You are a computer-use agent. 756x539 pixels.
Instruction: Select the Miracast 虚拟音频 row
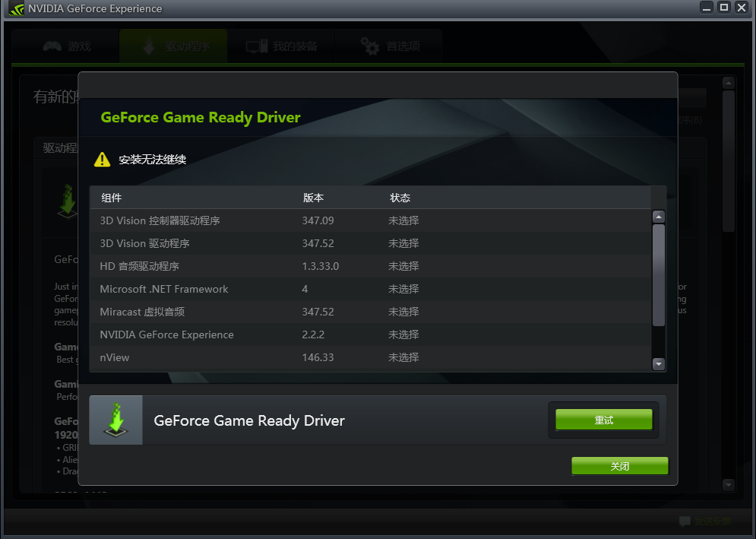[370, 312]
